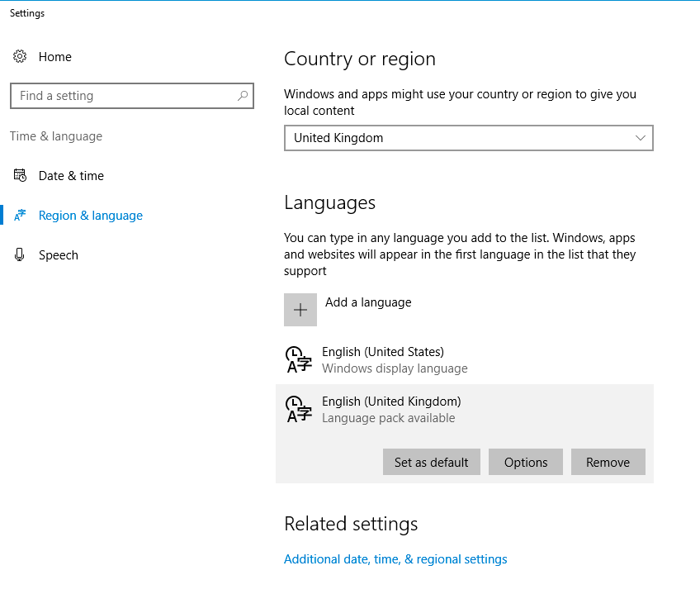Viewport: 700px width, 594px height.
Task: Click the Settings window title
Action: click(27, 13)
